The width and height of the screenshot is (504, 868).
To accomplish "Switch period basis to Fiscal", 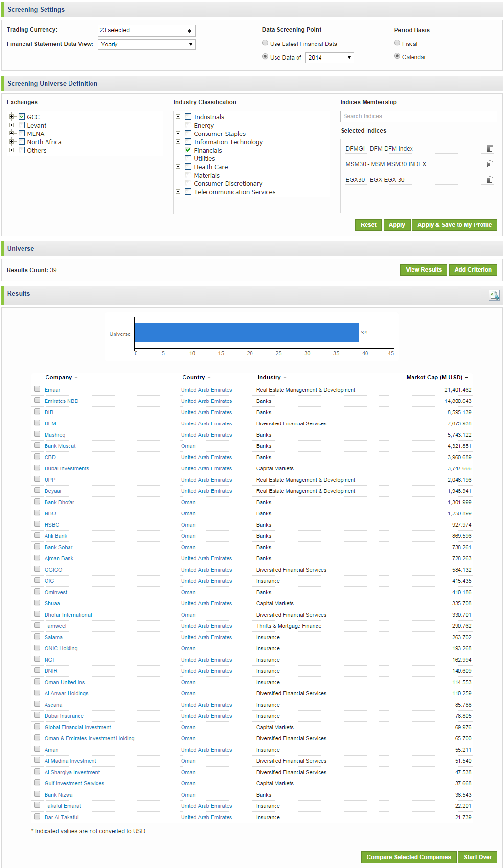I will pos(397,43).
